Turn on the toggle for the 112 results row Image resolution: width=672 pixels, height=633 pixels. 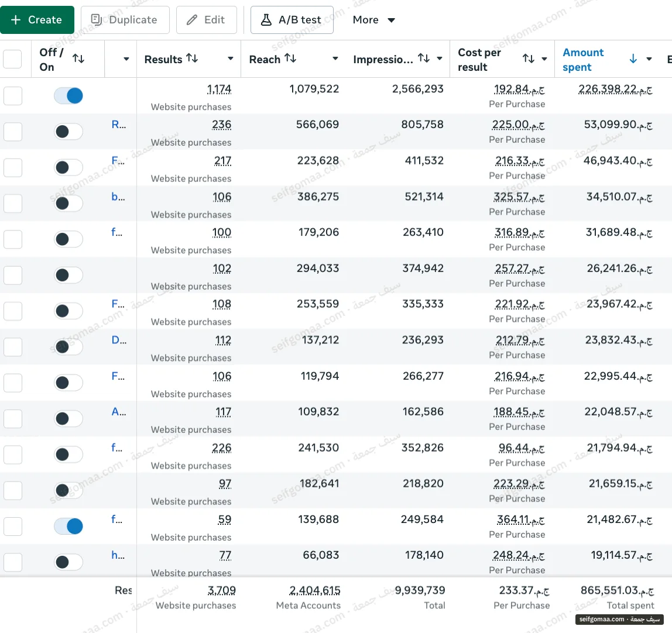click(x=68, y=346)
